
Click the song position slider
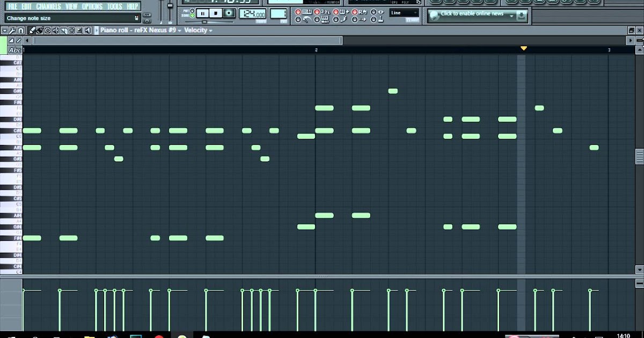[204, 22]
